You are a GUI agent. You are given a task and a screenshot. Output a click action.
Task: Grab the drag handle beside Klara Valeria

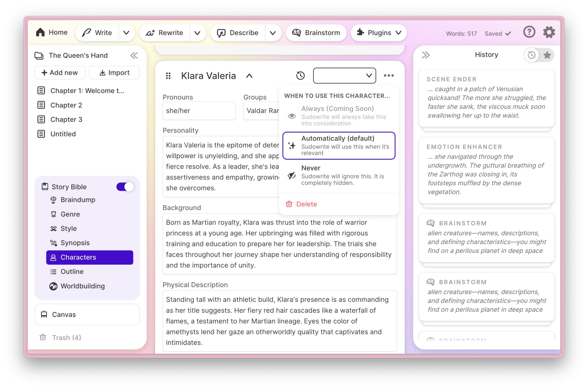click(x=168, y=76)
